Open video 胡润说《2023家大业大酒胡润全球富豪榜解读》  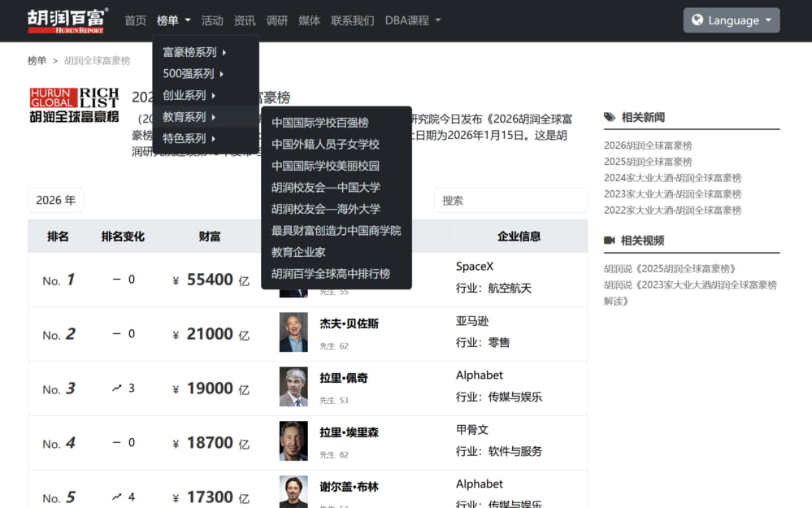pos(690,293)
